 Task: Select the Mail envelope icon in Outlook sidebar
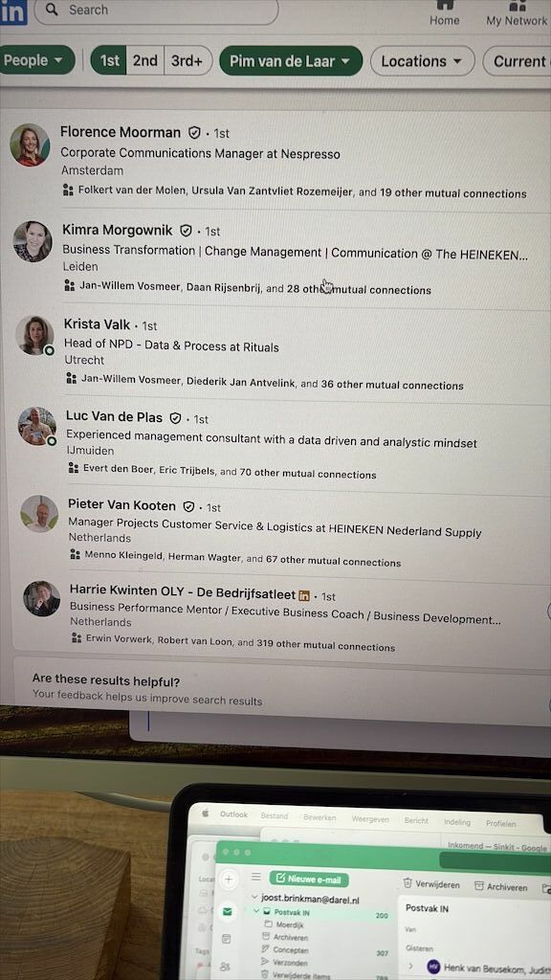click(227, 912)
